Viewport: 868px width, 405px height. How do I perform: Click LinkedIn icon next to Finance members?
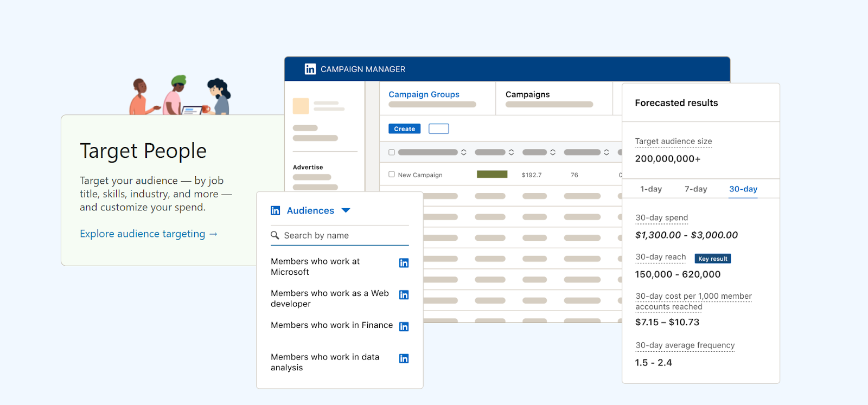coord(404,326)
